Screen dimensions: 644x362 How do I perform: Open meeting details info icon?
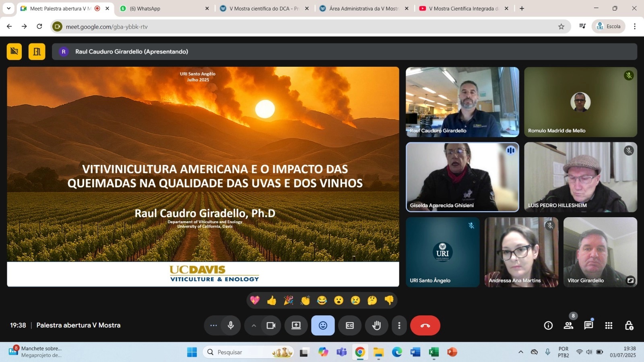click(x=548, y=325)
